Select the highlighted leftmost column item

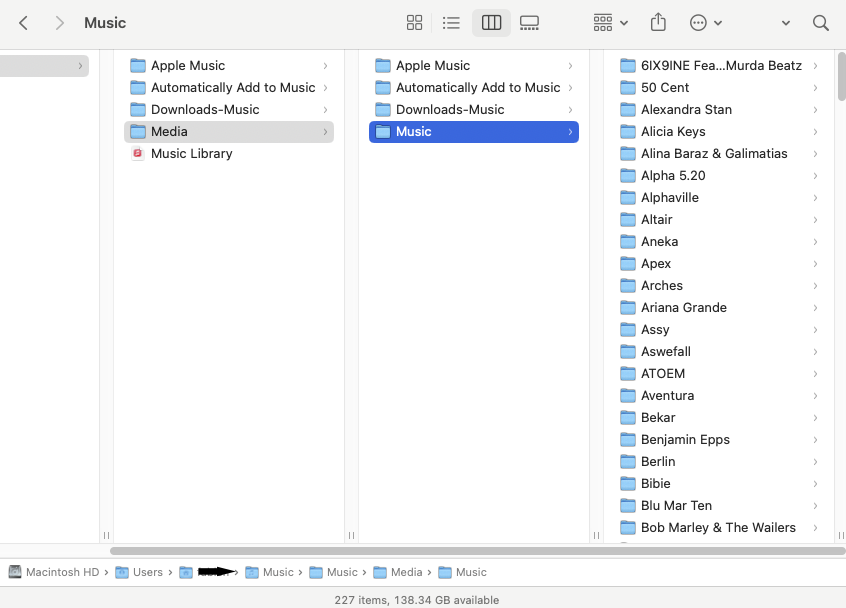tap(44, 66)
